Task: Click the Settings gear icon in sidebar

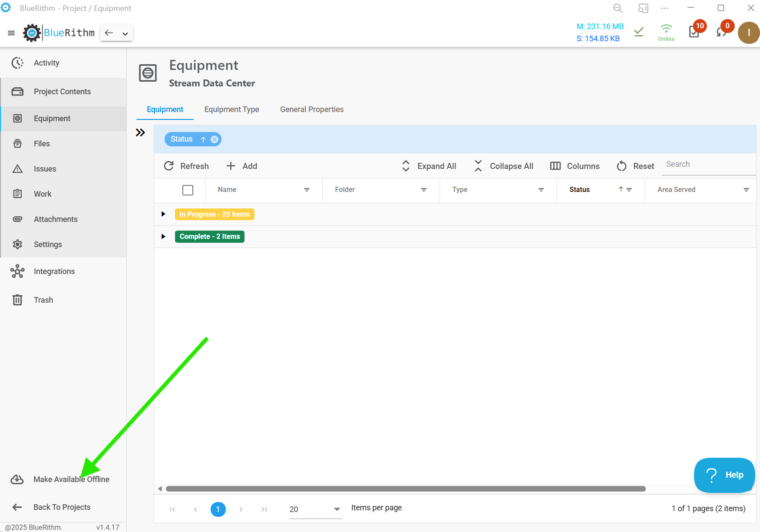Action: pos(17,245)
